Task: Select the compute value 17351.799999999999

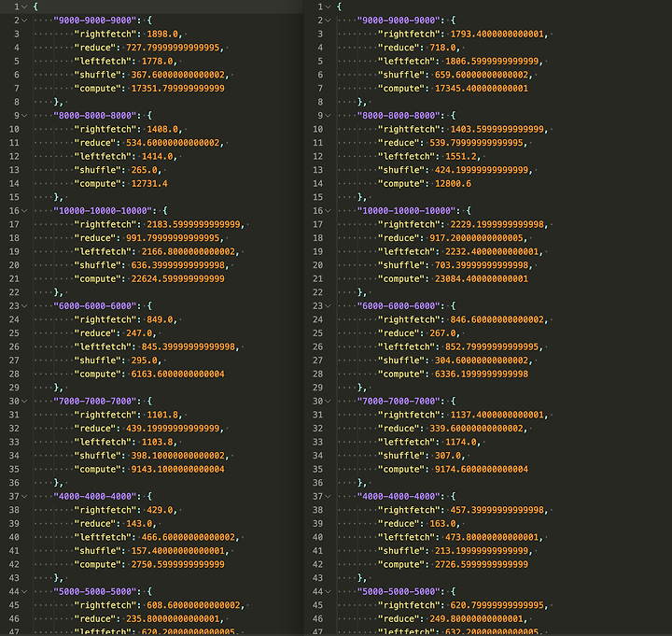Action: pos(178,89)
